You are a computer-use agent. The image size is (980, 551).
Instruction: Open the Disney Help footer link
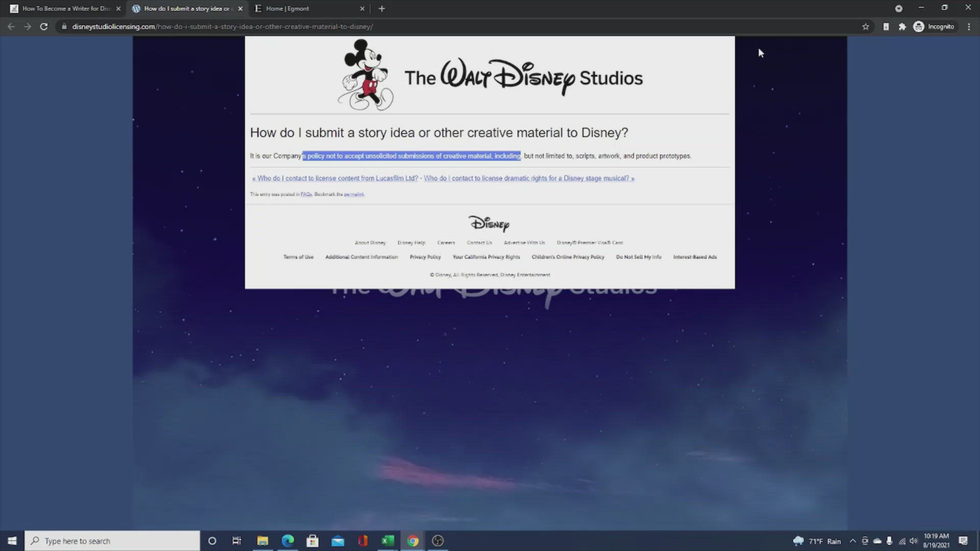(x=411, y=243)
